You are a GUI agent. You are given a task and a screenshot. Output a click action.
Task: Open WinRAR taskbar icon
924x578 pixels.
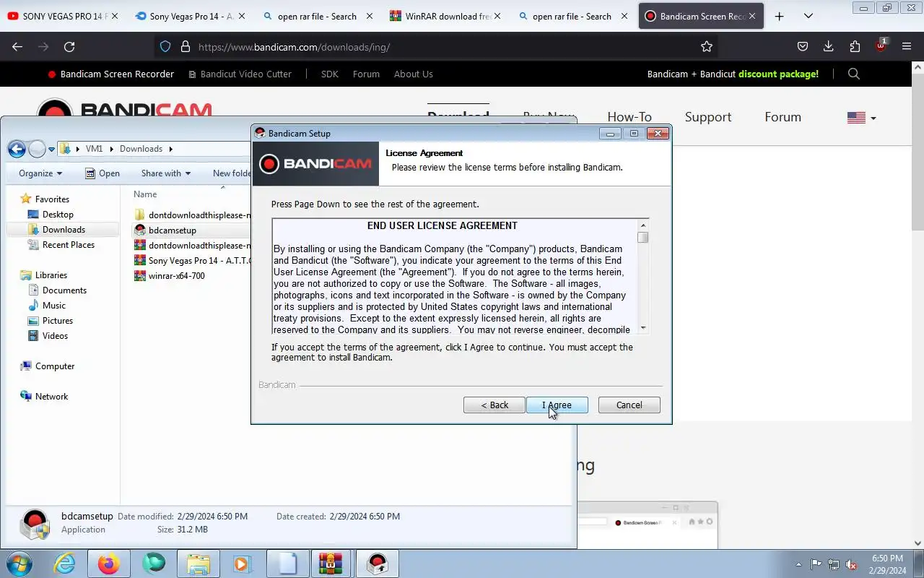[x=331, y=564]
